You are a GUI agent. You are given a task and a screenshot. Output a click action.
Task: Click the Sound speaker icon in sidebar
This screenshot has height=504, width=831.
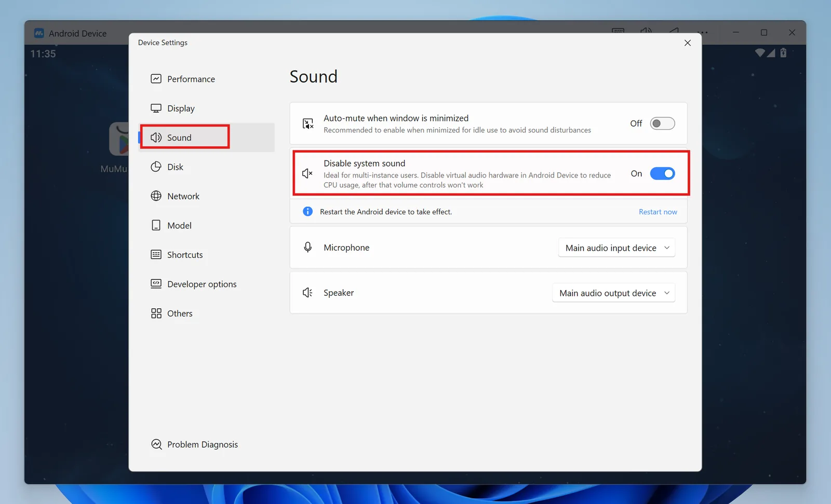coord(156,138)
